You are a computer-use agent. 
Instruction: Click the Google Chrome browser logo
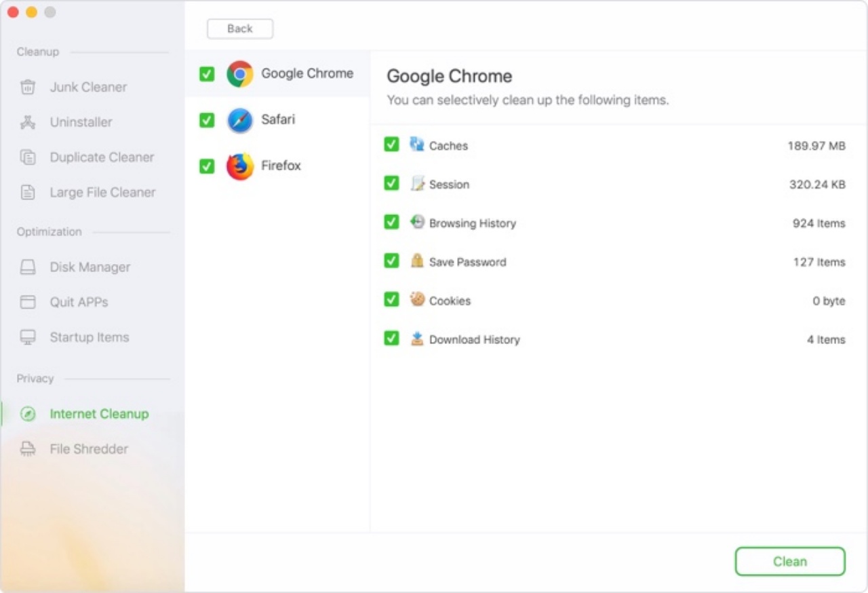(x=240, y=74)
